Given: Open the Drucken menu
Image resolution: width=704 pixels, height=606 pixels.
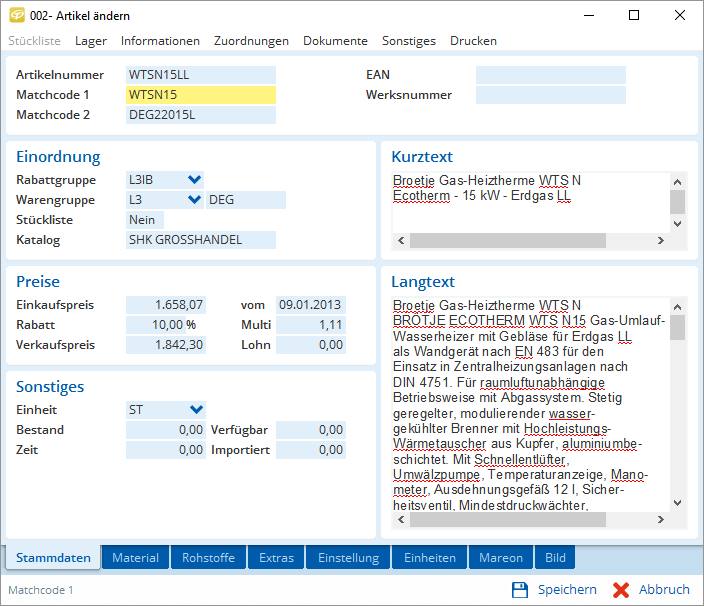Looking at the screenshot, I should pos(474,41).
